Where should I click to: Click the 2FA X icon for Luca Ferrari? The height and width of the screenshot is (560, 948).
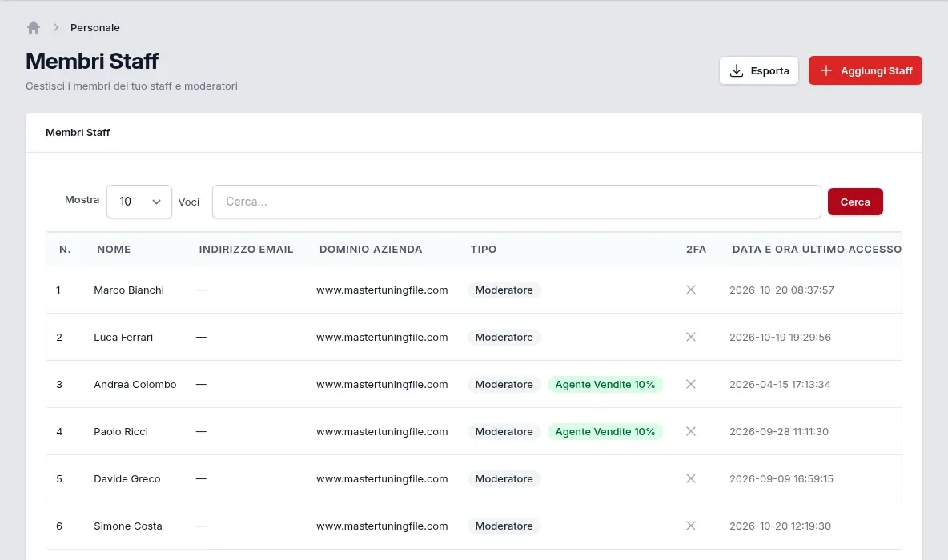pyautogui.click(x=690, y=337)
